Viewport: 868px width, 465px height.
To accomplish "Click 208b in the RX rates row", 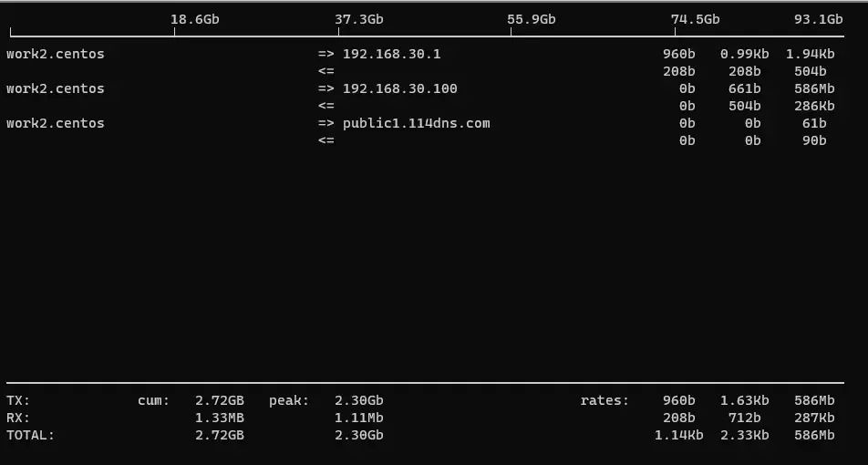I will pos(679,418).
